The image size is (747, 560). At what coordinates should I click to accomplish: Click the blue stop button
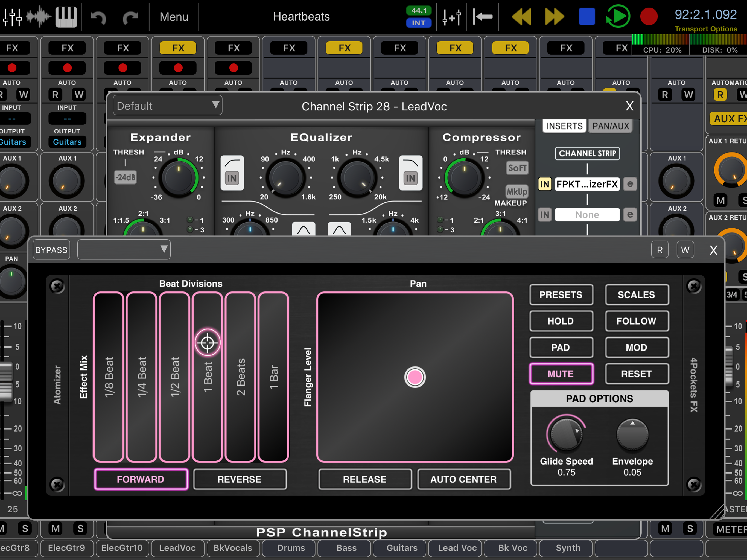(x=587, y=17)
